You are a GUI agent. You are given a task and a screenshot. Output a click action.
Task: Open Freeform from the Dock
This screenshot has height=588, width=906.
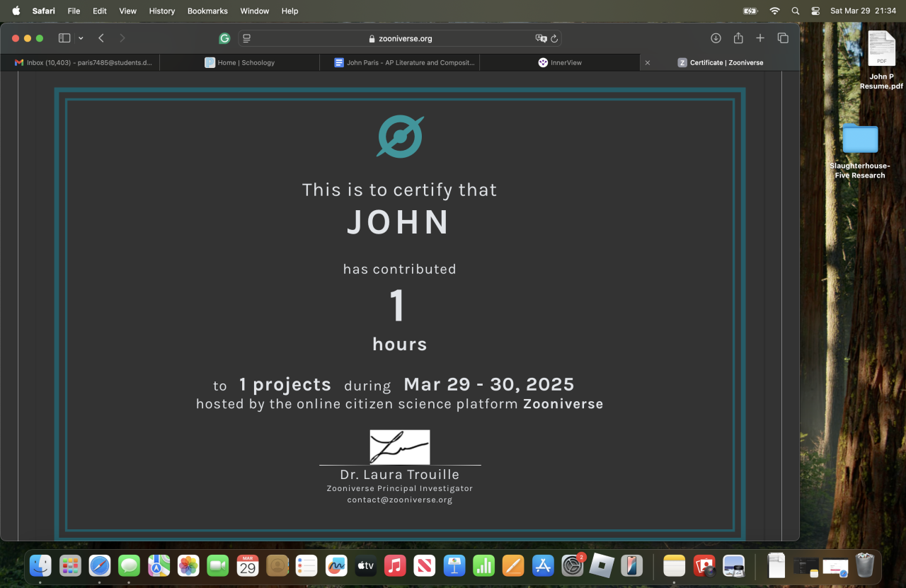[336, 565]
